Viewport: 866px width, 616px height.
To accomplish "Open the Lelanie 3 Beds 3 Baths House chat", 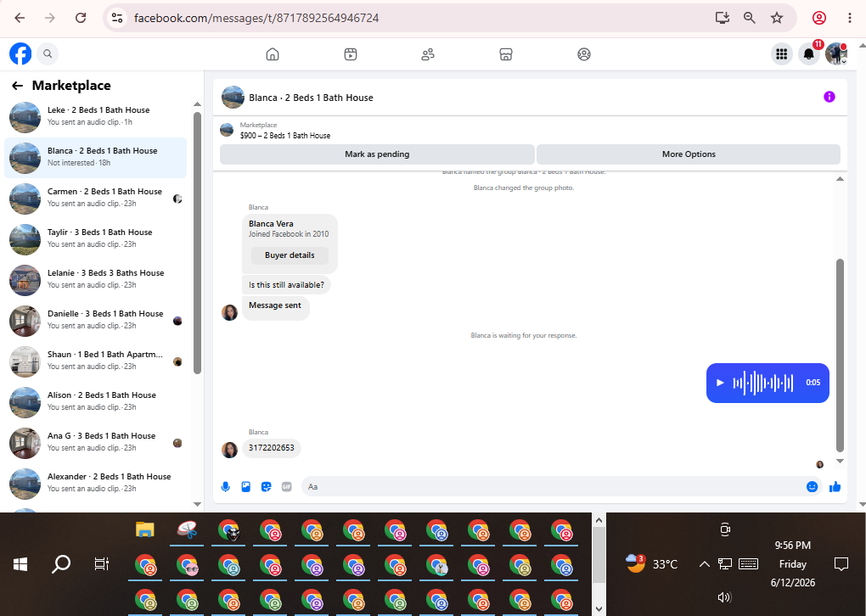I will (x=96, y=280).
